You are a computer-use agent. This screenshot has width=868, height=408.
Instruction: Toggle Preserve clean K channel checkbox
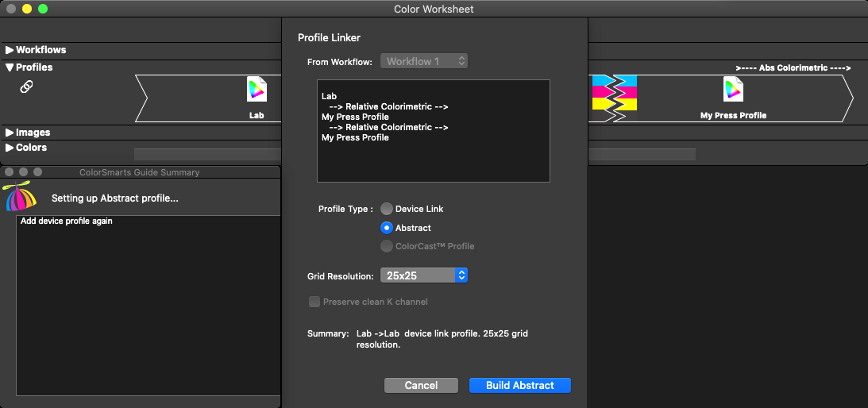coord(314,302)
